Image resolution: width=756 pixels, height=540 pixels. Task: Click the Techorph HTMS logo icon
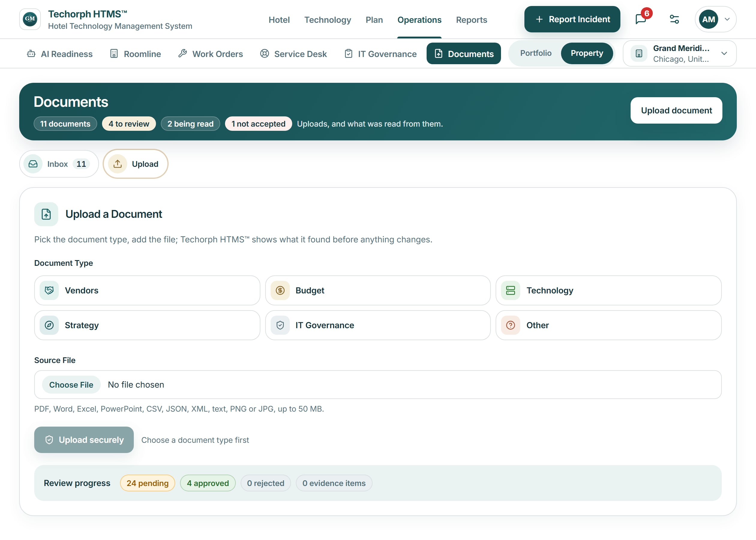[x=30, y=19]
